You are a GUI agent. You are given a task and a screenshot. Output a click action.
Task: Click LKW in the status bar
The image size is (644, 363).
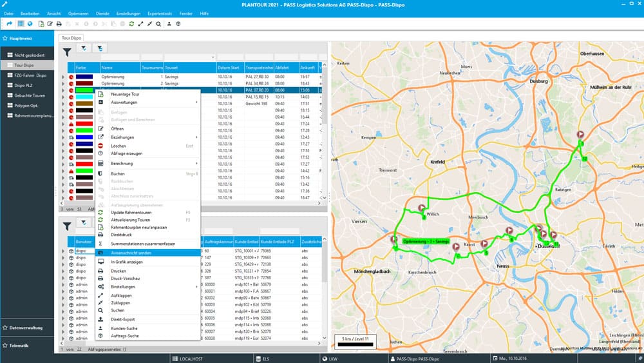coord(330,359)
